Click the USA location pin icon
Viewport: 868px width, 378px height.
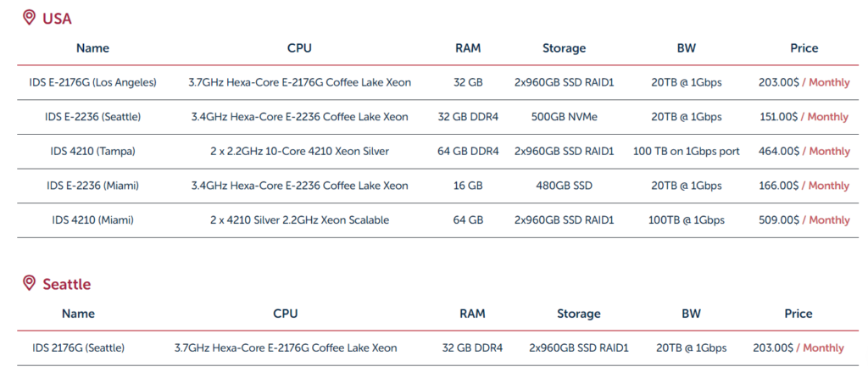(x=30, y=18)
